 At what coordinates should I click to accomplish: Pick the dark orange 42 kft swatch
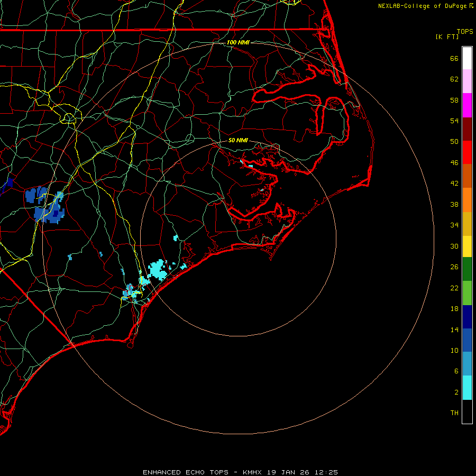[467, 176]
